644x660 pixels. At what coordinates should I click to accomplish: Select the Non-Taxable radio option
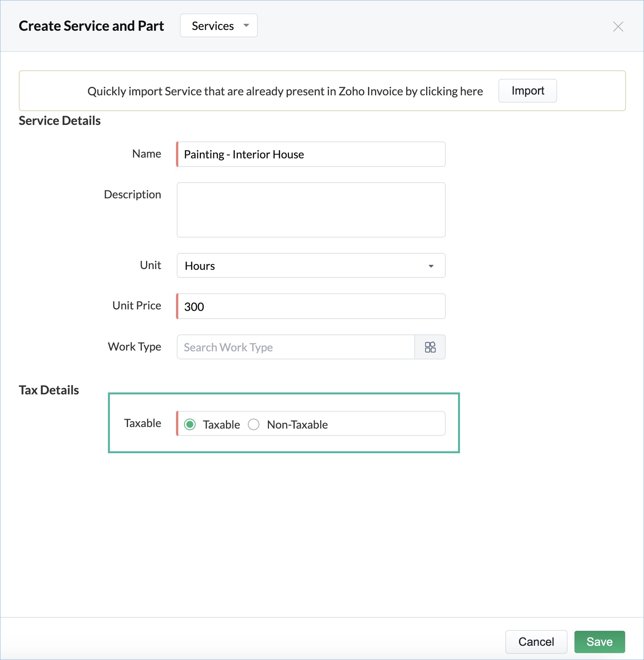[x=254, y=424]
